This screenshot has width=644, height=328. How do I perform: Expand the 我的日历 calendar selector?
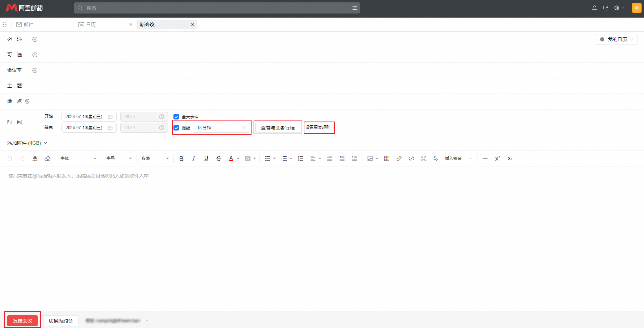coord(617,39)
